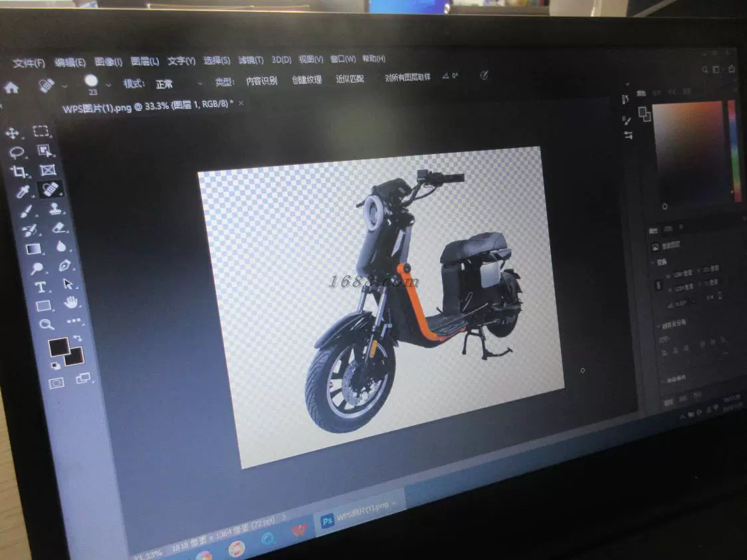Collapse the 对齐并分布 section

[660, 326]
